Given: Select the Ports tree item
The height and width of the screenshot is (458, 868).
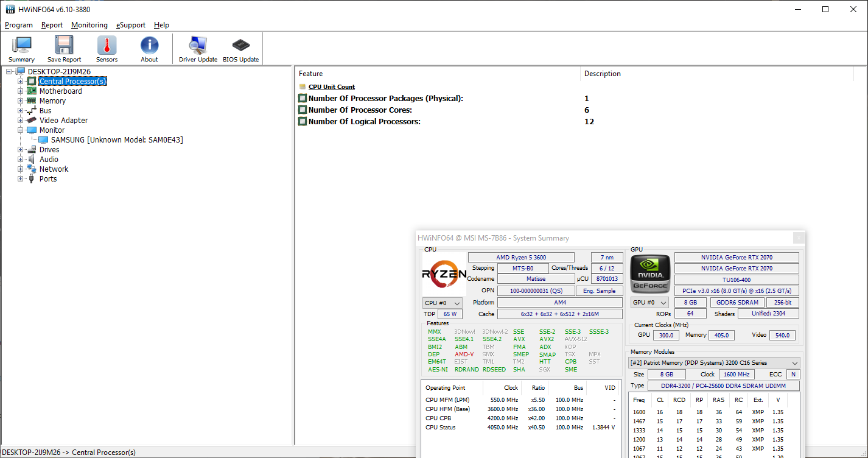Looking at the screenshot, I should point(48,178).
